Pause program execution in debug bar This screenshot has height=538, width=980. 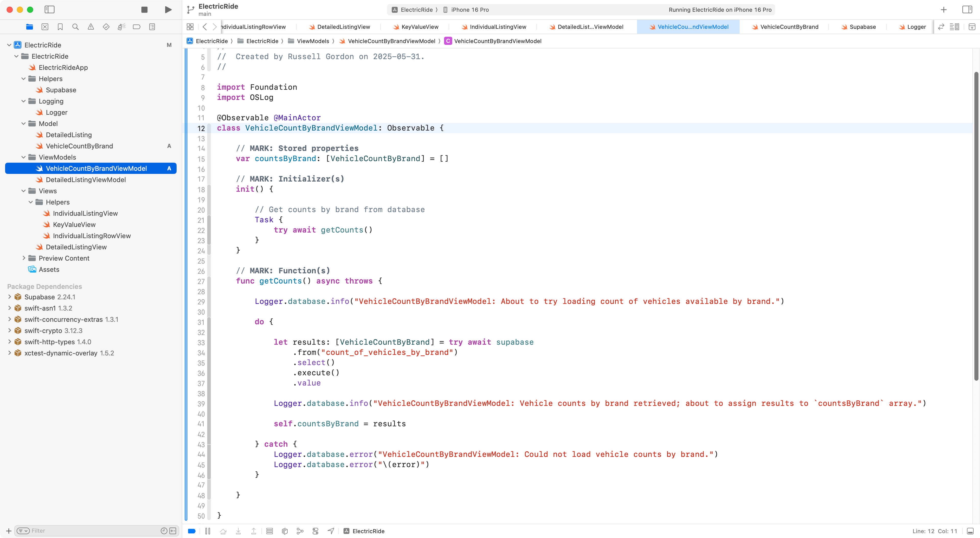(x=208, y=531)
